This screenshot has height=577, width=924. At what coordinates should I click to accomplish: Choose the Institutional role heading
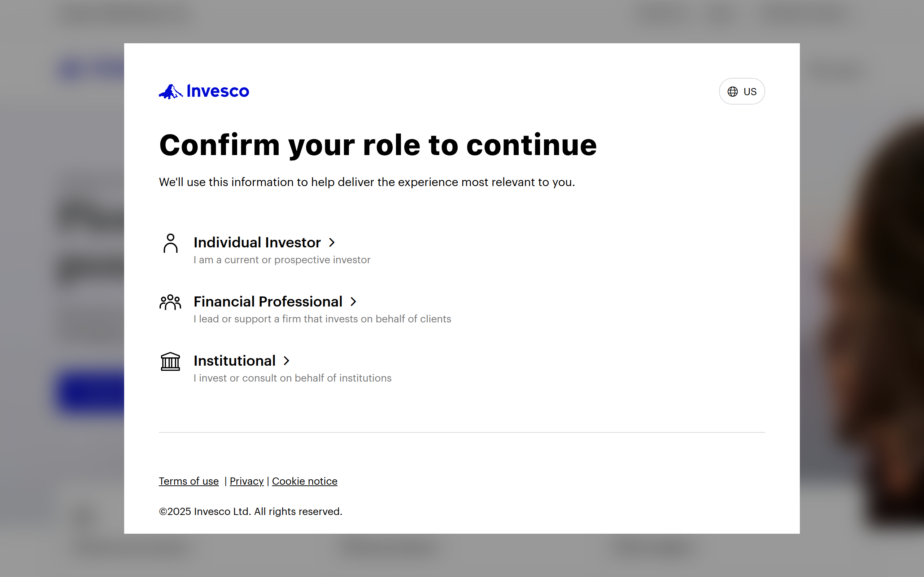tap(235, 361)
